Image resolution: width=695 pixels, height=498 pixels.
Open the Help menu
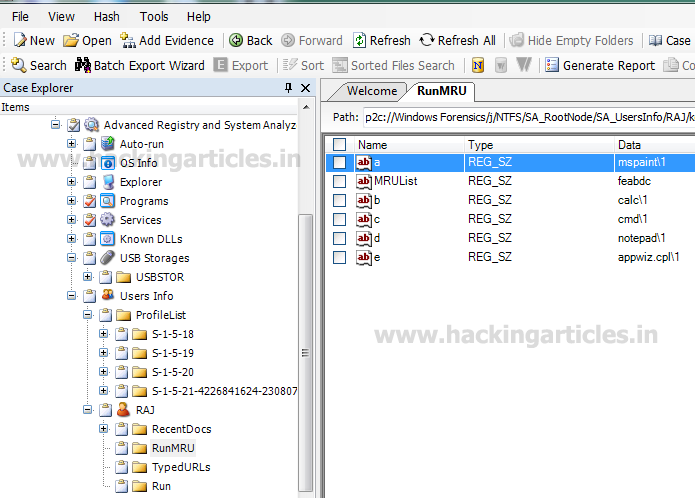point(198,16)
